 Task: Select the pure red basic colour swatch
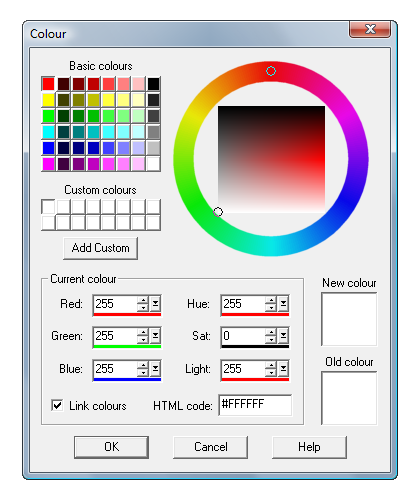(48, 84)
